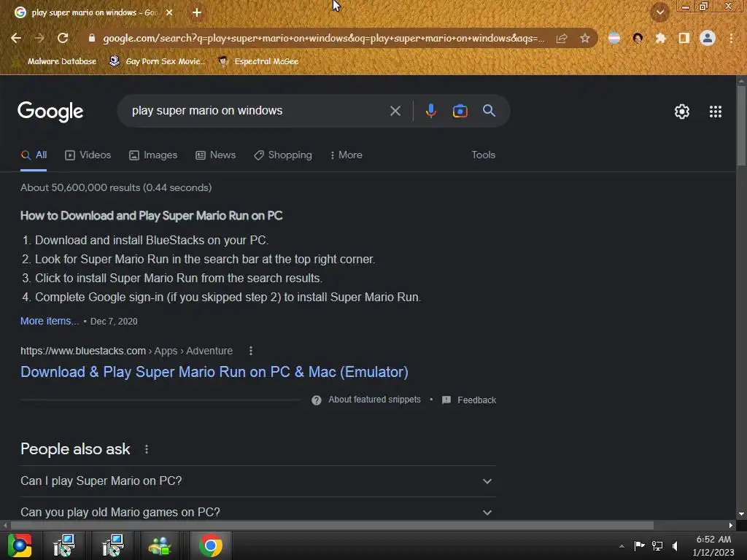The width and height of the screenshot is (747, 560).
Task: Click the scroll-down arrow on vertical scrollbar
Action: point(741,514)
